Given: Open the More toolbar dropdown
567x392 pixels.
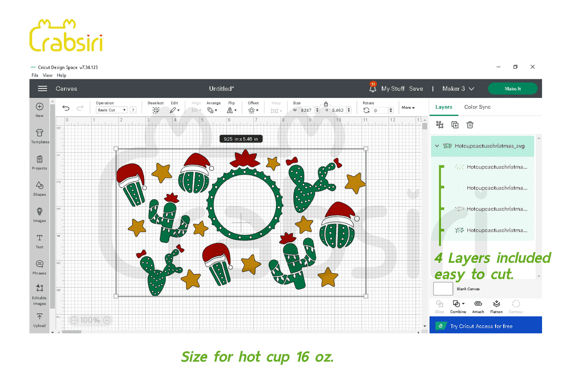Looking at the screenshot, I should 408,107.
